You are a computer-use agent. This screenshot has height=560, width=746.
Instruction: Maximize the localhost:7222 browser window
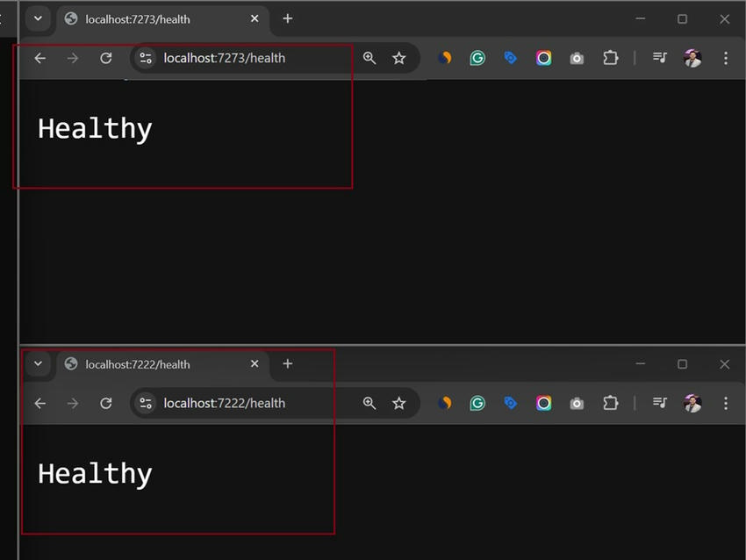coord(682,364)
